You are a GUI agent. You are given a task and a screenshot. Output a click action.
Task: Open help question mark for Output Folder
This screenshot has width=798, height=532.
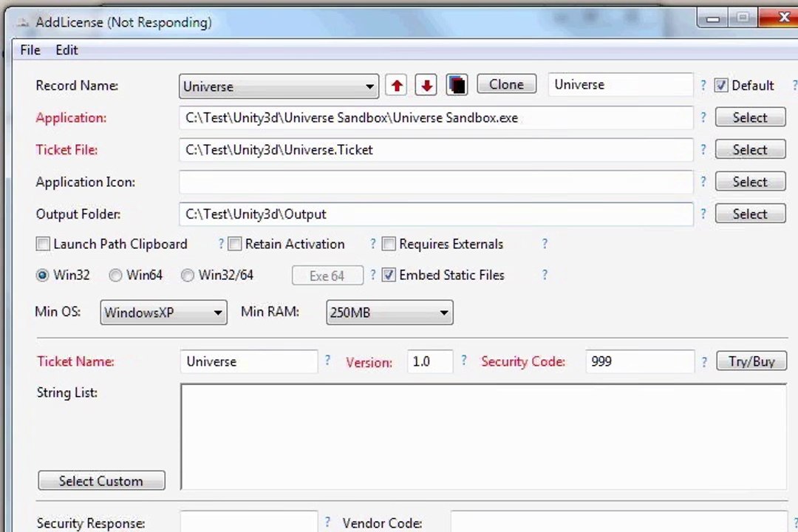pos(703,214)
